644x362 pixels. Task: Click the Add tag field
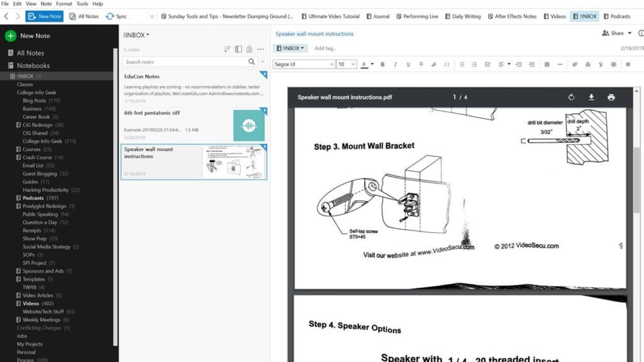(325, 48)
